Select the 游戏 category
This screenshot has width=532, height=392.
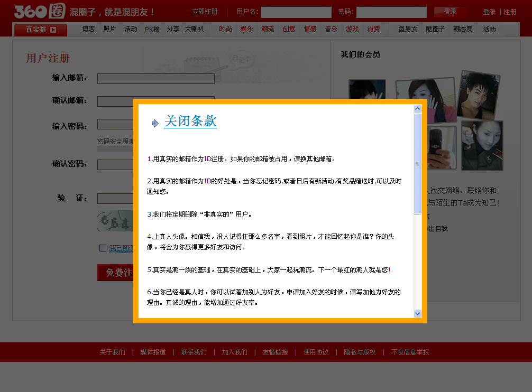point(352,29)
